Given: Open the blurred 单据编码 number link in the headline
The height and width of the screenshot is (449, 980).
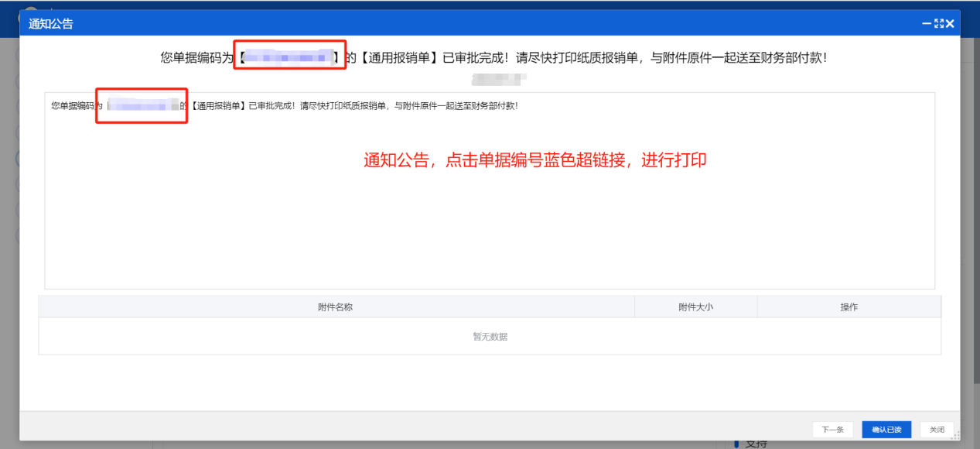Looking at the screenshot, I should pyautogui.click(x=289, y=55).
